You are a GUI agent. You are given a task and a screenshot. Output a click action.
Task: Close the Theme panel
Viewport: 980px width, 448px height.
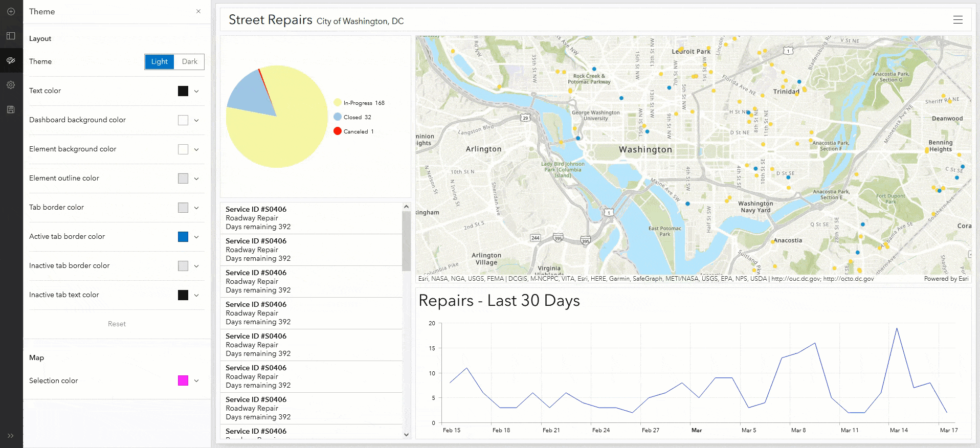pyautogui.click(x=198, y=11)
